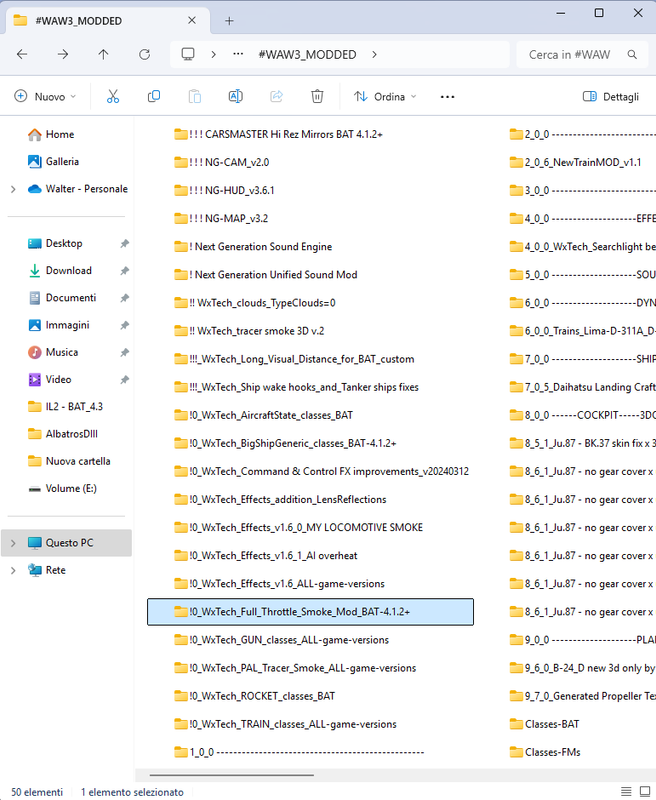This screenshot has width=656, height=800.
Task: Select folder !!! NG-HUD_v3.6.1
Action: [224, 190]
